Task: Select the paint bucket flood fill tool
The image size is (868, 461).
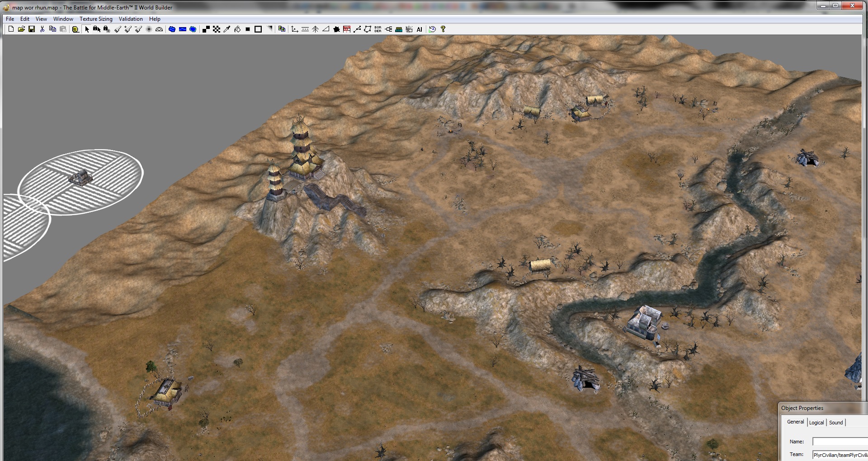Action: (x=237, y=29)
